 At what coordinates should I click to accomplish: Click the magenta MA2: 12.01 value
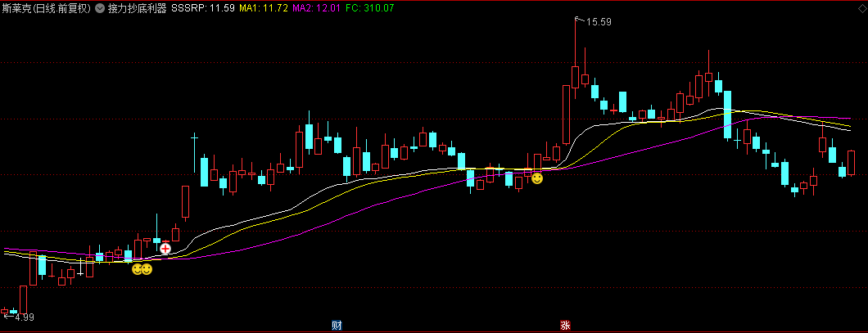pyautogui.click(x=316, y=9)
